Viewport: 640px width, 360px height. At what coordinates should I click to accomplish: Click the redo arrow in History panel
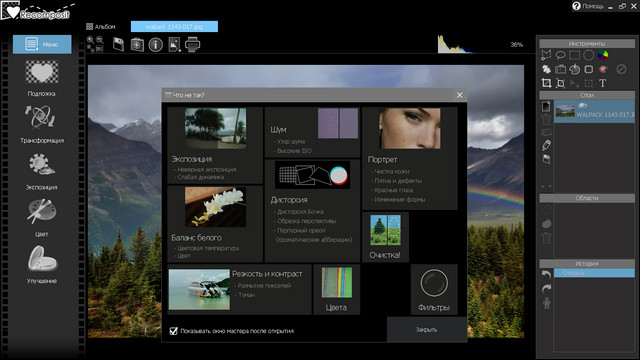coord(546,289)
